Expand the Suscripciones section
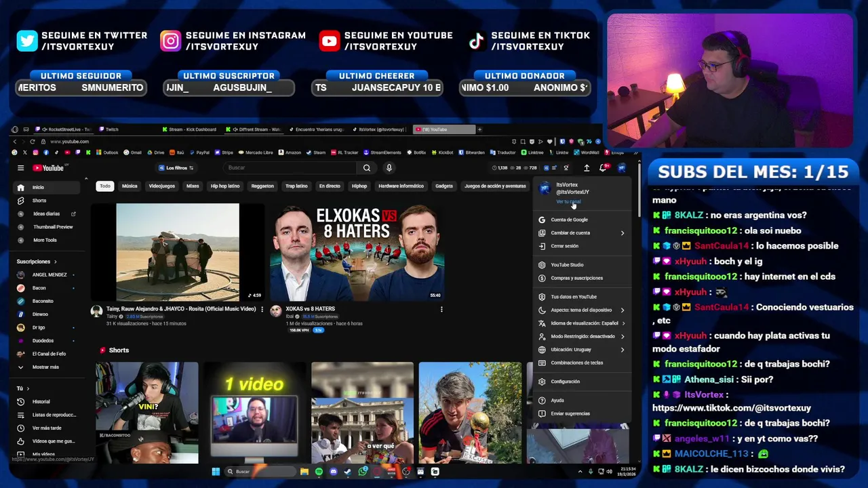Image resolution: width=868 pixels, height=488 pixels. click(x=37, y=262)
